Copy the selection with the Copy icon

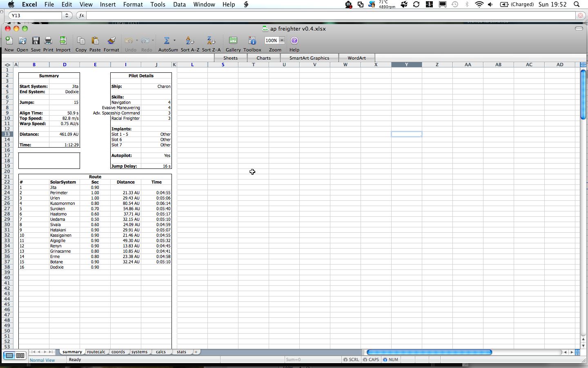(x=81, y=40)
